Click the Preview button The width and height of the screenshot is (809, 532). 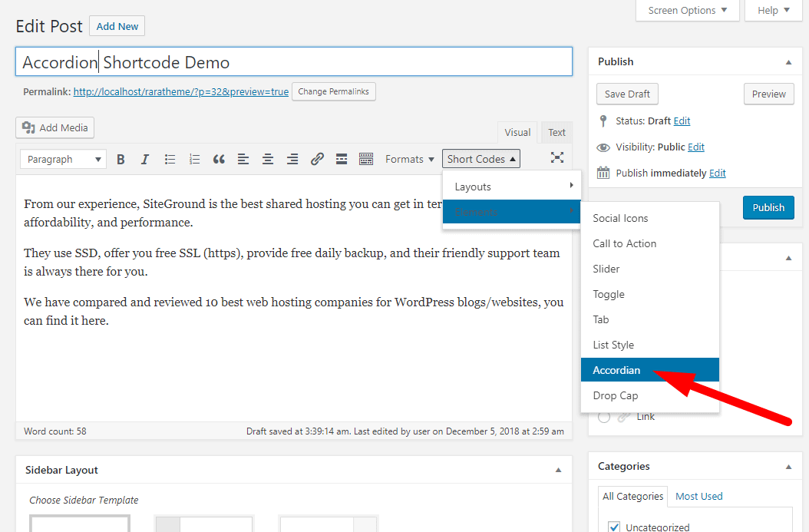coord(769,94)
